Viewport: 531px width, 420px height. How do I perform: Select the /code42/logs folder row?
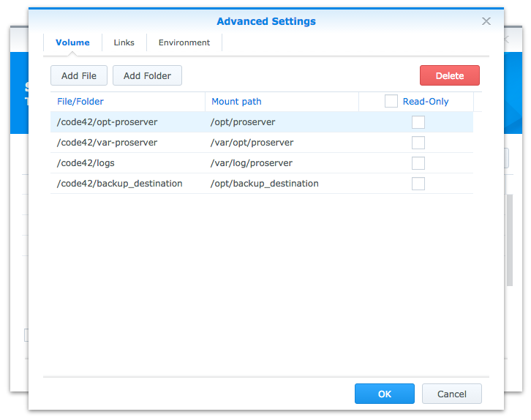click(x=262, y=163)
